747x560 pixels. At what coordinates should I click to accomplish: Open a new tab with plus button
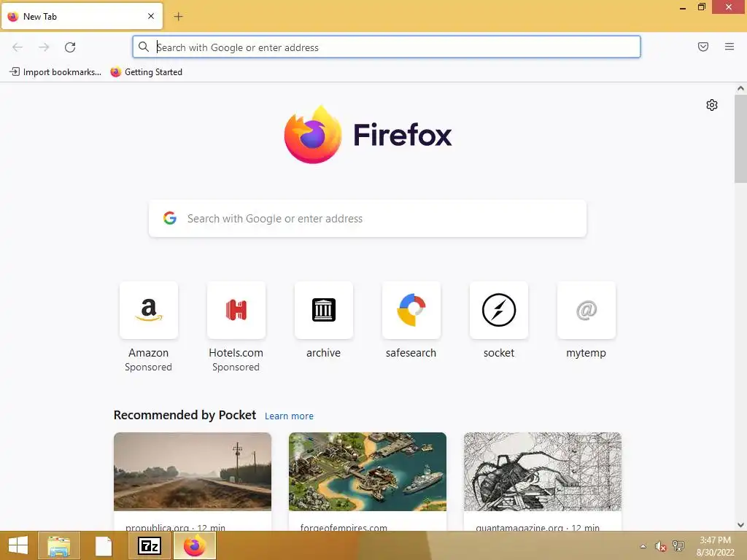pyautogui.click(x=178, y=17)
